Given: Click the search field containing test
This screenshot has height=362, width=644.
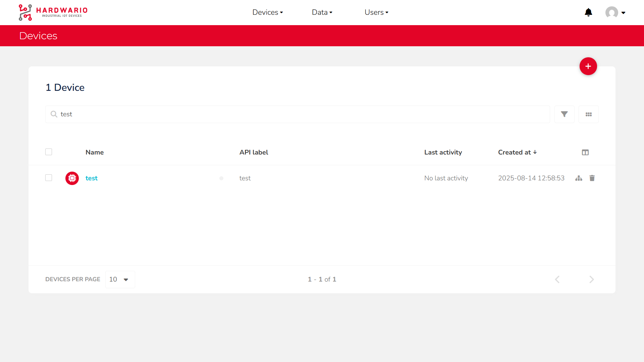Looking at the screenshot, I should click(297, 114).
